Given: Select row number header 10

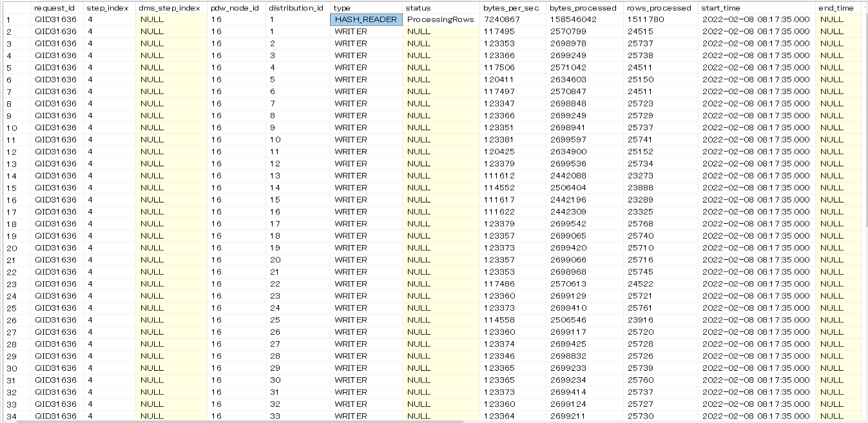Looking at the screenshot, I should 15,128.
